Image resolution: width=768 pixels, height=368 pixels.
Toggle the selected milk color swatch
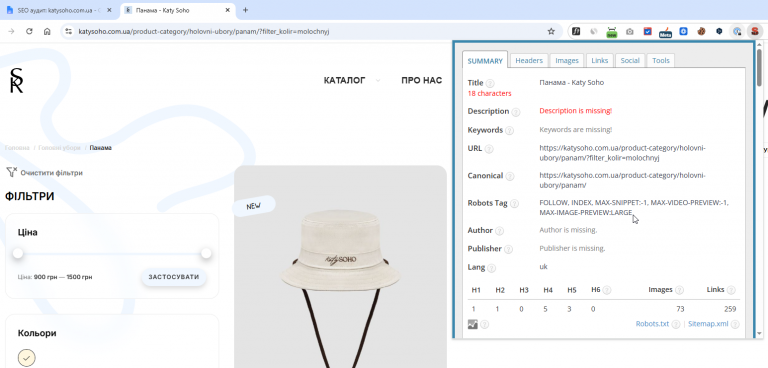coord(26,358)
